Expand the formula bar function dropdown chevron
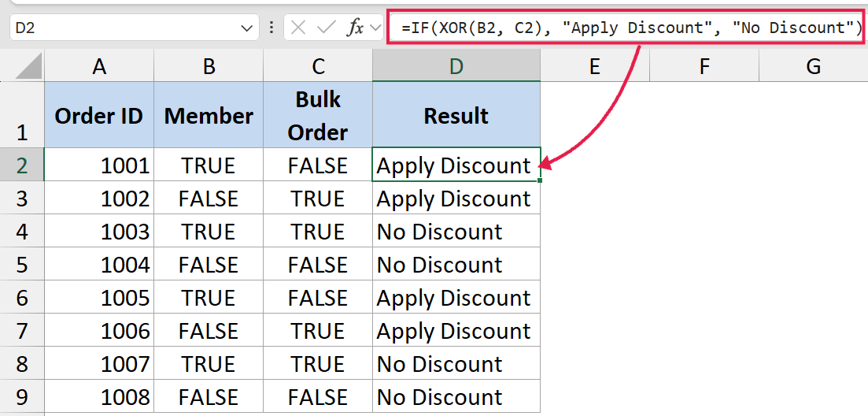This screenshot has height=416, width=868. tap(375, 28)
